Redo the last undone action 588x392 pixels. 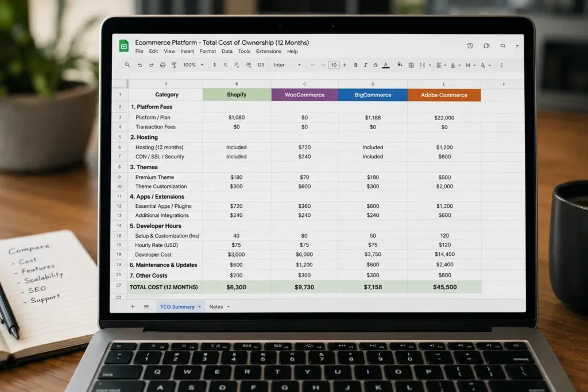coord(151,65)
